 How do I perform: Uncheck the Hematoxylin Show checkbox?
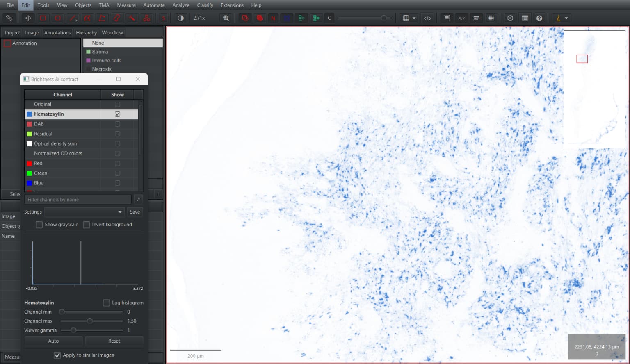click(118, 114)
